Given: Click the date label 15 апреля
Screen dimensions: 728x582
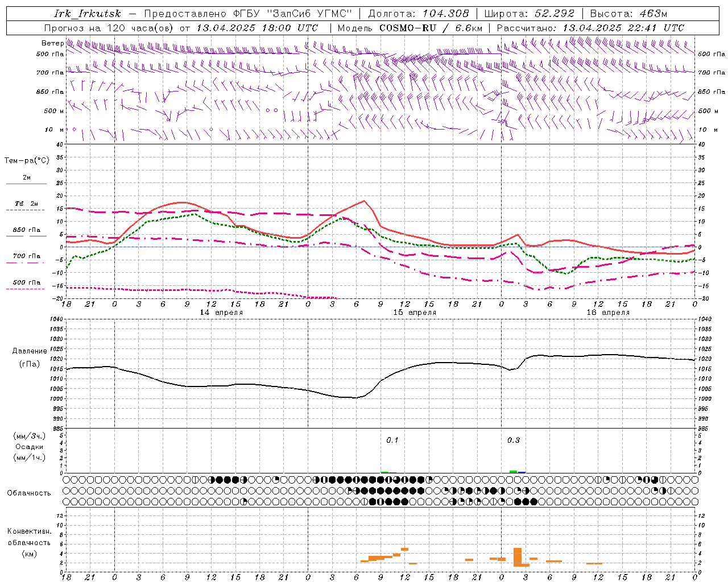Looking at the screenshot, I should pyautogui.click(x=415, y=313).
